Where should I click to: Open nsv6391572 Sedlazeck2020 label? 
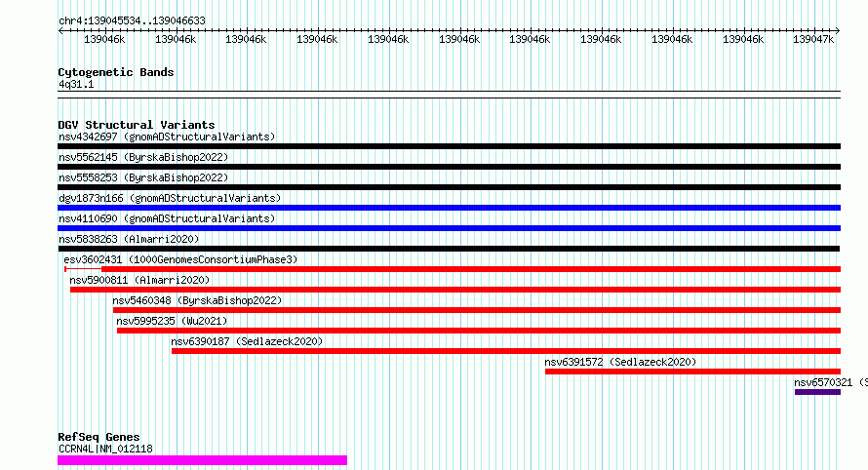coord(620,362)
